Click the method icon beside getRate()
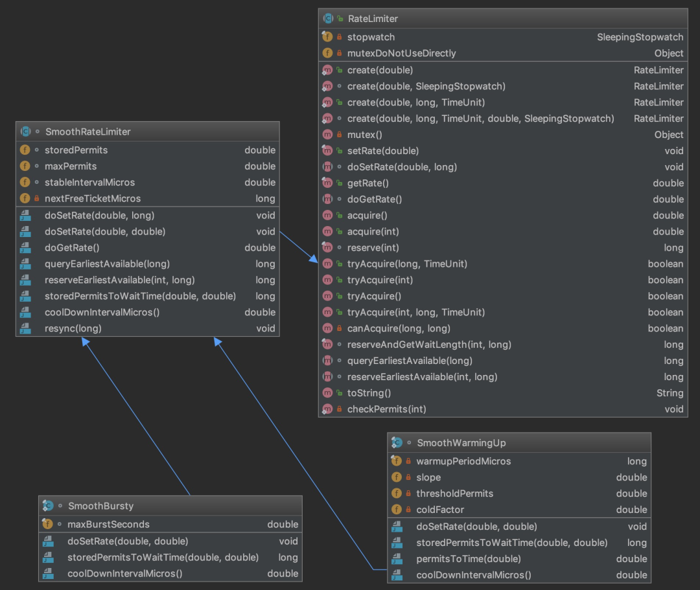 pyautogui.click(x=327, y=183)
